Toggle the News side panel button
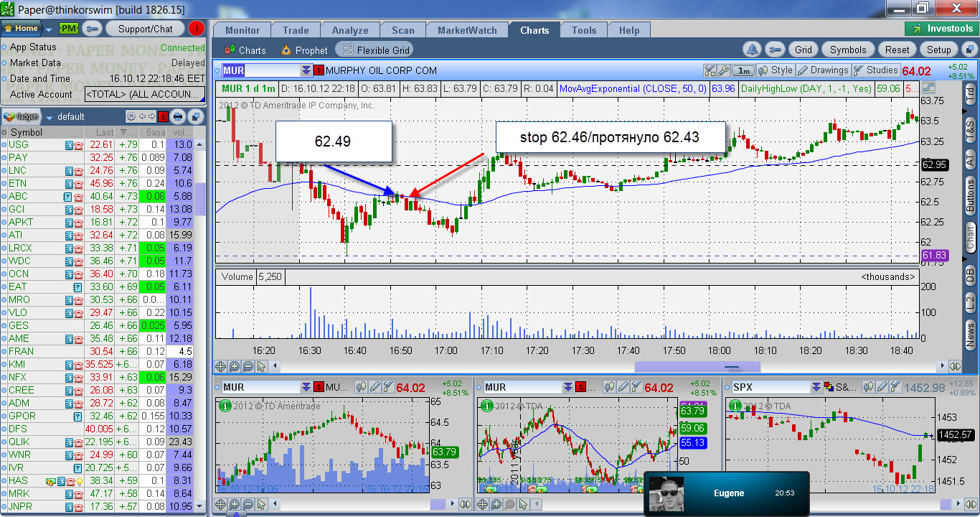980x517 pixels. (970, 335)
